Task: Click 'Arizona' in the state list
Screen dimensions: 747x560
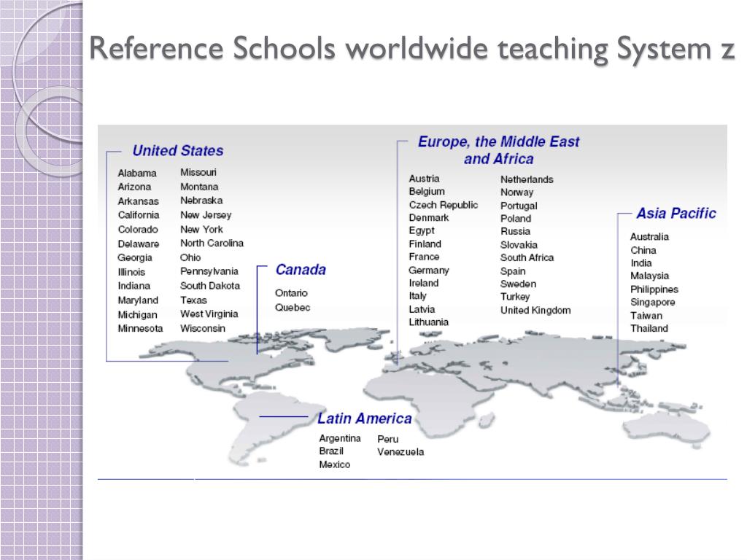Action: pyautogui.click(x=134, y=187)
